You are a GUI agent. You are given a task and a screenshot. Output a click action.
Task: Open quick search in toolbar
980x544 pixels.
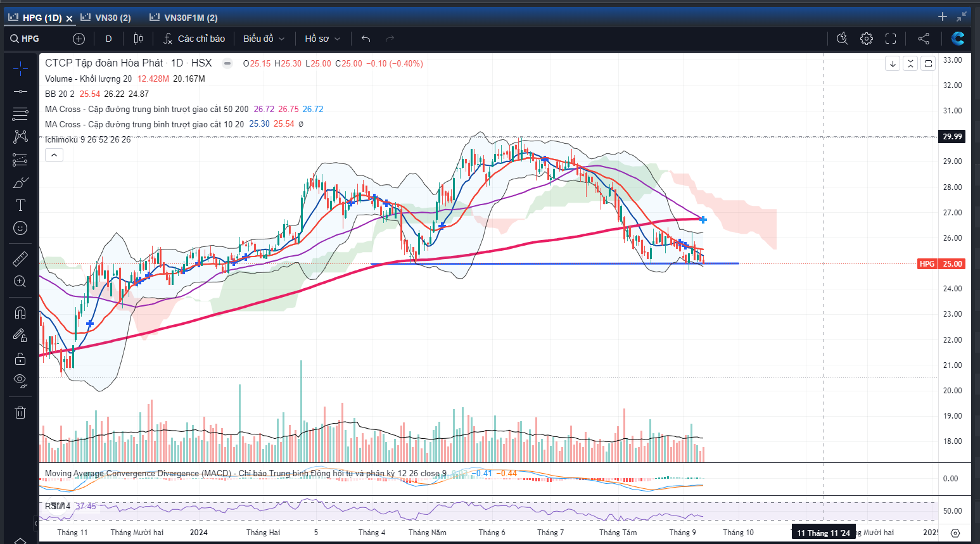(842, 39)
